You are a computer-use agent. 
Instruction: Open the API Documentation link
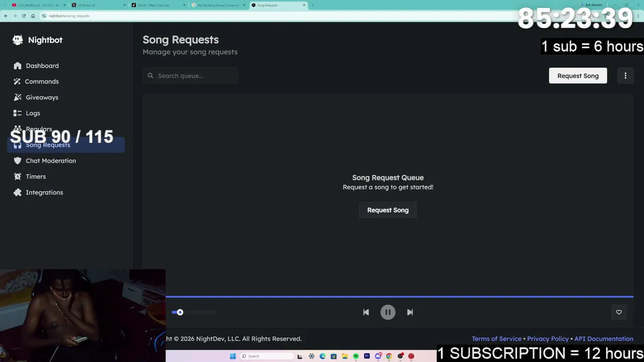pos(604,339)
